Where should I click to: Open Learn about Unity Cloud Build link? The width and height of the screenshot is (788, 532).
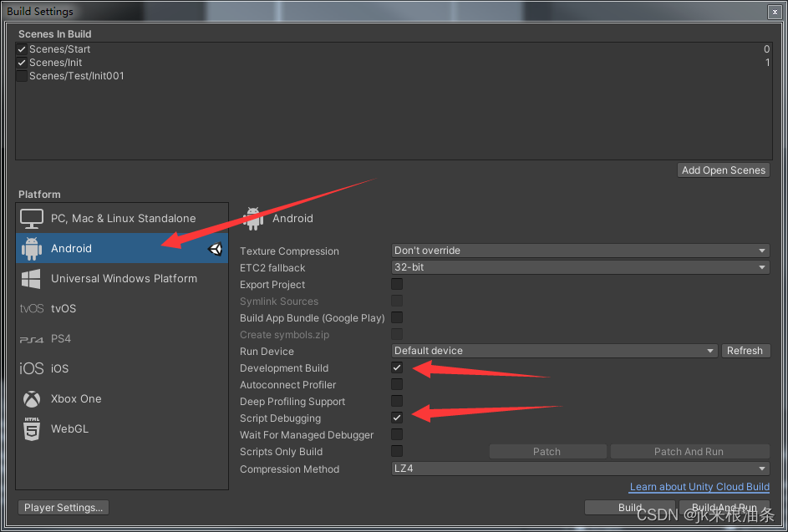(699, 487)
